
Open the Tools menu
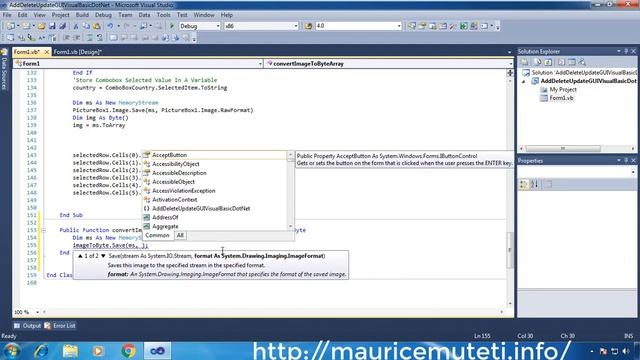point(163,15)
